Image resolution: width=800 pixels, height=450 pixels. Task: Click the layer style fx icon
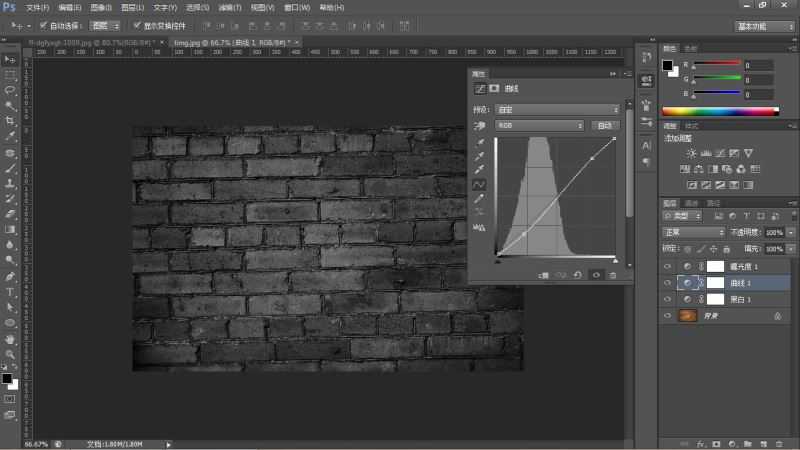coord(701,442)
